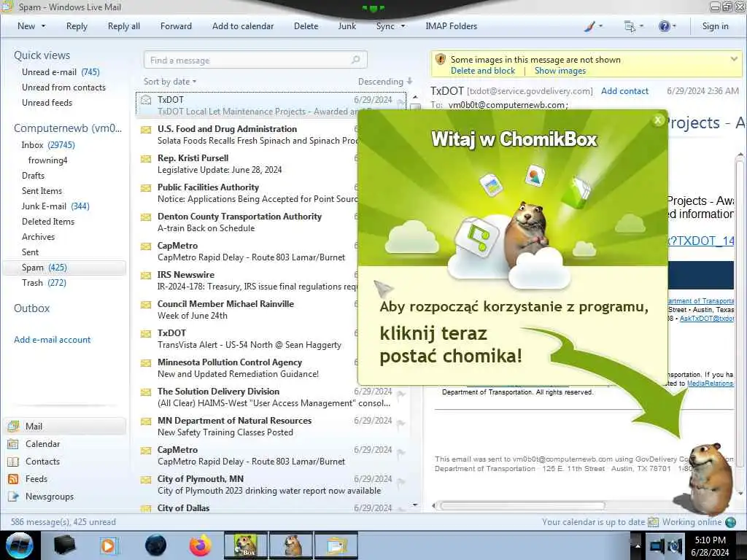Viewport: 747px width, 560px height.
Task: Open Firefox from the taskbar
Action: tap(200, 545)
